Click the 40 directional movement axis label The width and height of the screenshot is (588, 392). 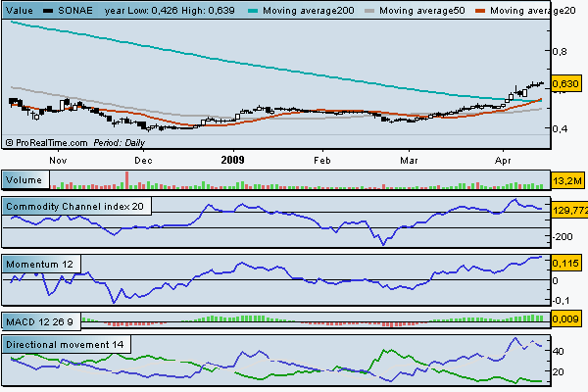pyautogui.click(x=558, y=352)
